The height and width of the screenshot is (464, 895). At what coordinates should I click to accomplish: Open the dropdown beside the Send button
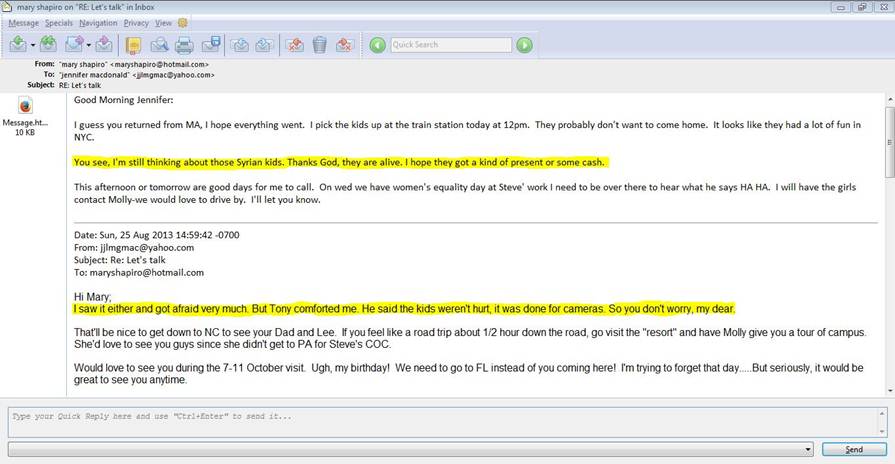808,450
